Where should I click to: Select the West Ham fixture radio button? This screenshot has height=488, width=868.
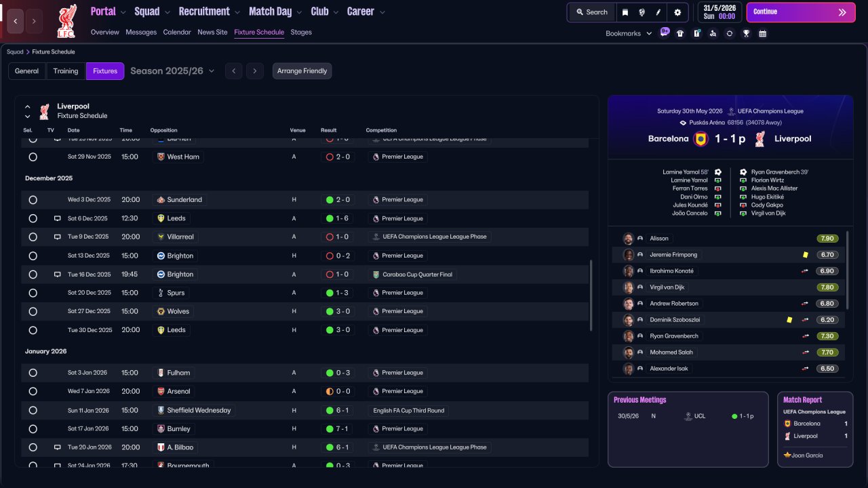coord(33,157)
